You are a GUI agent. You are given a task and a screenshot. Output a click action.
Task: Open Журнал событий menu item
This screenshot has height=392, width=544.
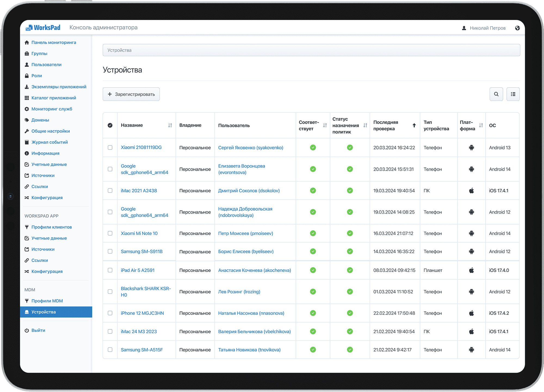pos(50,142)
